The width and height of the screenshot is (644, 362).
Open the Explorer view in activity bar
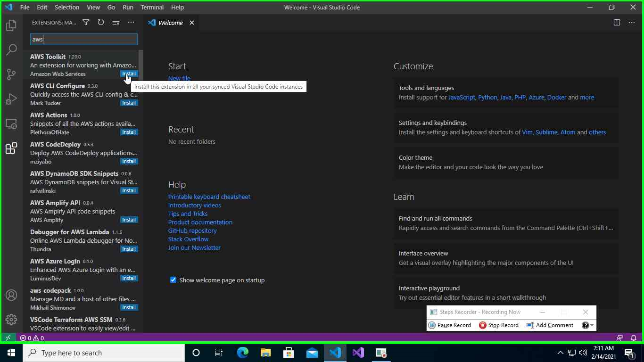[11, 25]
